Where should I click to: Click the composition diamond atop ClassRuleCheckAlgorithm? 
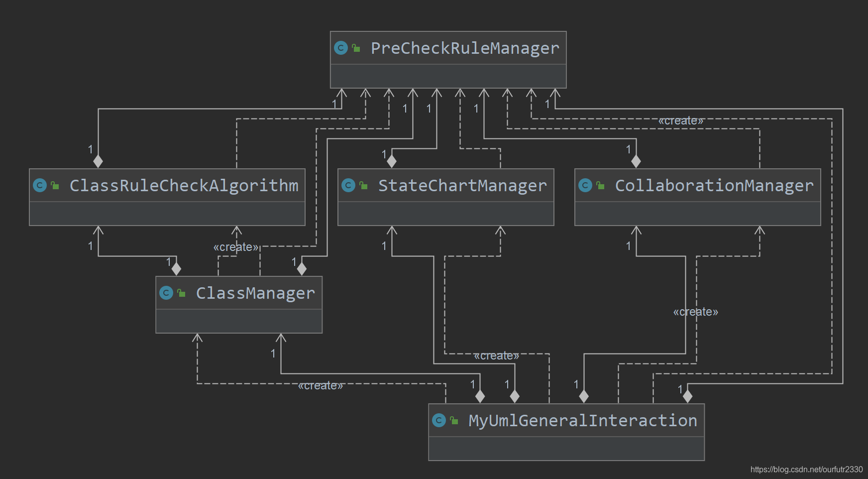[x=98, y=161]
